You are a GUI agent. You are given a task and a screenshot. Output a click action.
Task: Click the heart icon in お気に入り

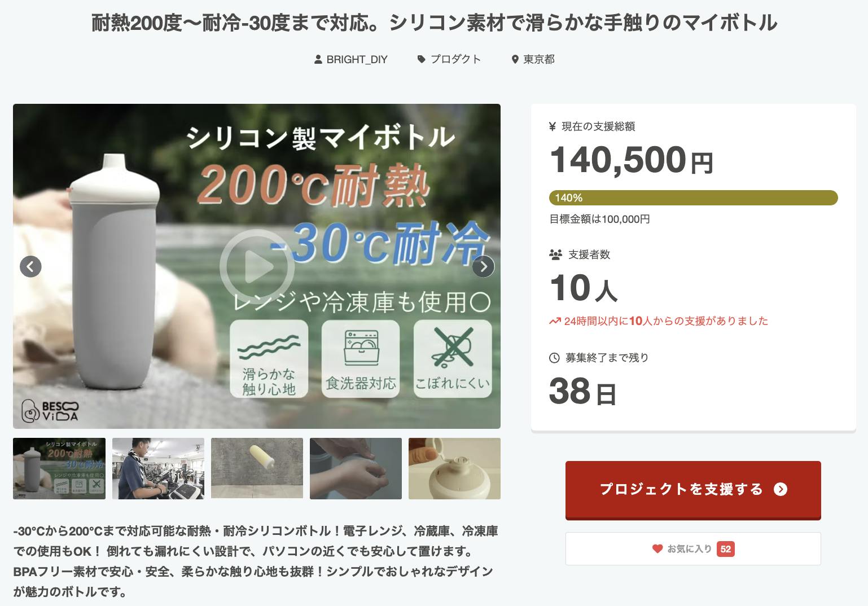[657, 548]
